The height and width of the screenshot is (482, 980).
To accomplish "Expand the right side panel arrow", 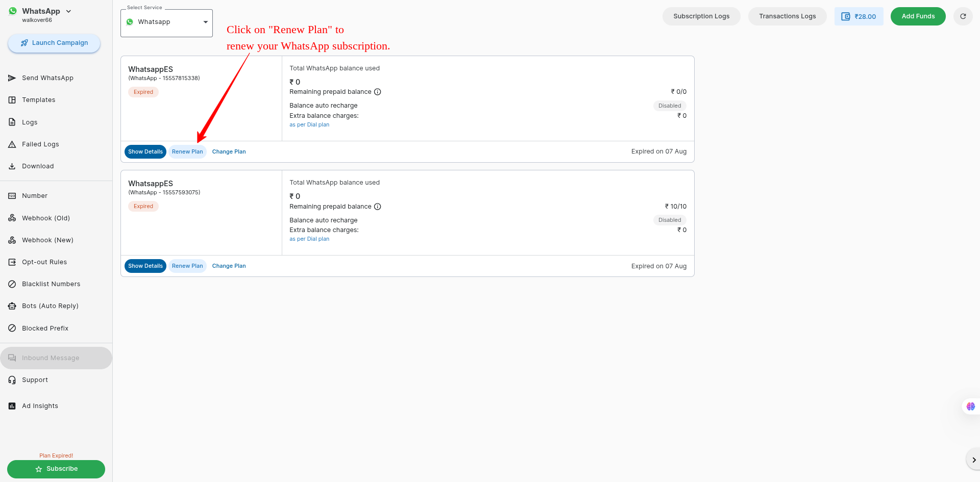I will click(974, 460).
